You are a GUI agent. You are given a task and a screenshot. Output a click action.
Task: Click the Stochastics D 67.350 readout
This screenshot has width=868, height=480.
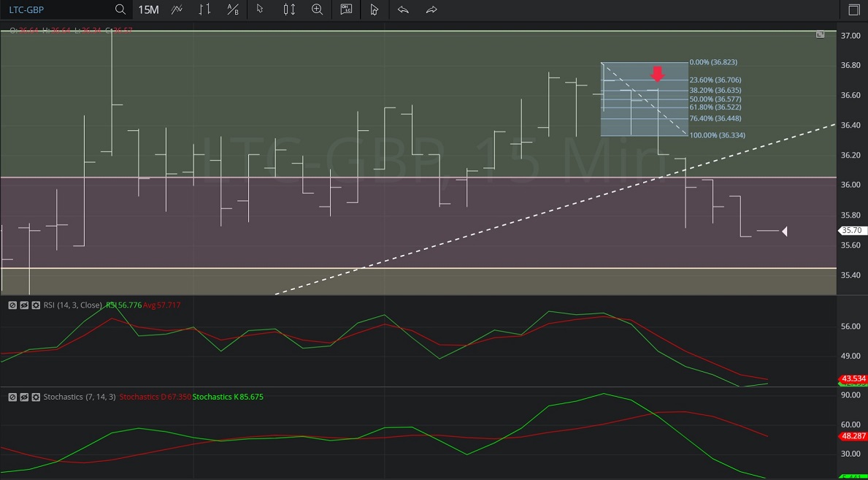(155, 397)
